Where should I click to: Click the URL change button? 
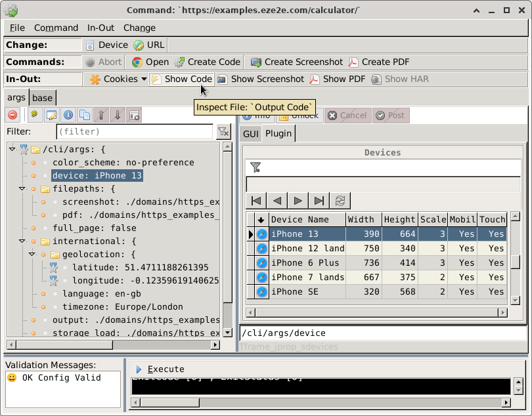point(149,45)
